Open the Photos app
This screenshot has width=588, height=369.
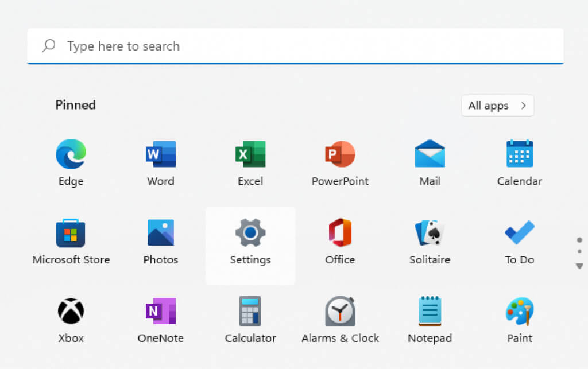(x=160, y=233)
